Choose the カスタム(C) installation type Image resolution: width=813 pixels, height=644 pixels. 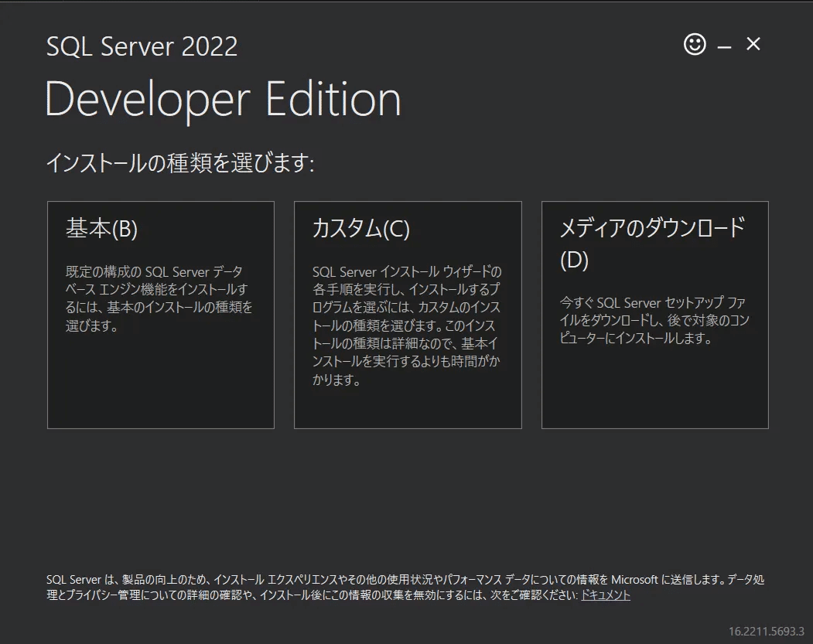coord(408,315)
